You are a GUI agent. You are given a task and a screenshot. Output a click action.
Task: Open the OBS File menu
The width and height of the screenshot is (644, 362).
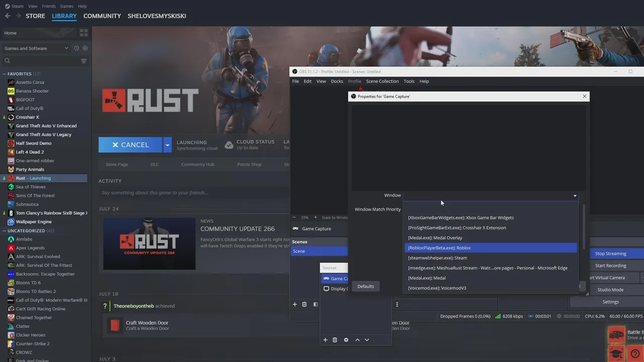(295, 81)
